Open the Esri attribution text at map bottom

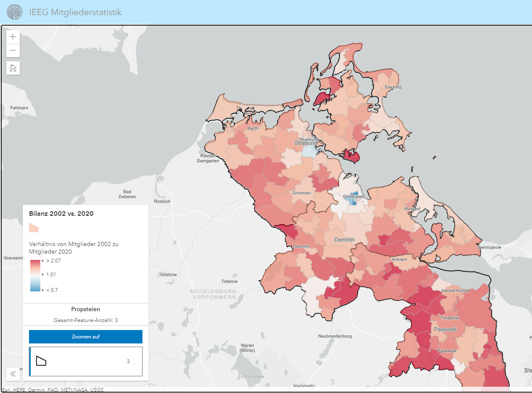coord(53,390)
